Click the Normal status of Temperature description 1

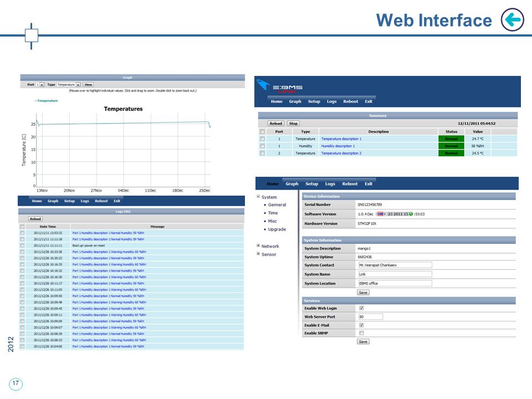[x=451, y=139]
